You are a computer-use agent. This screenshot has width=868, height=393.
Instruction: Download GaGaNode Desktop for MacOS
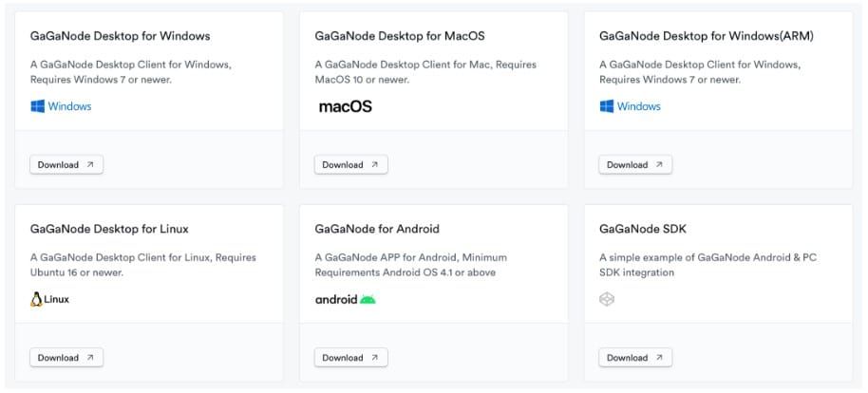351,164
